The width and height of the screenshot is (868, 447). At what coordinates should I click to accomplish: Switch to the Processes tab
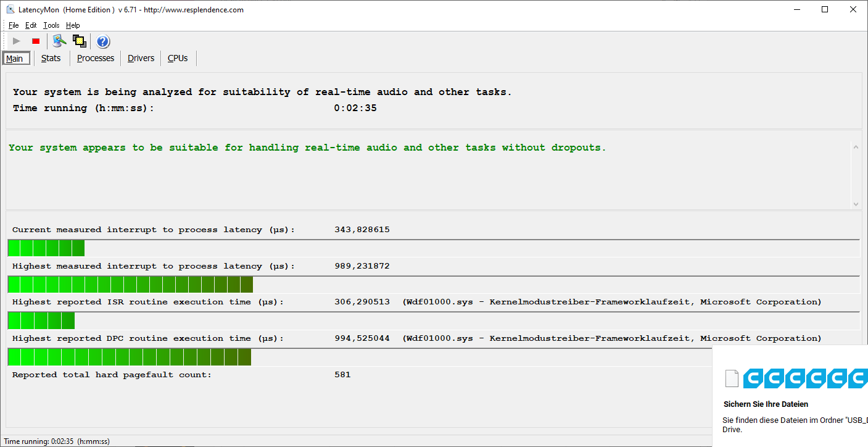(96, 58)
